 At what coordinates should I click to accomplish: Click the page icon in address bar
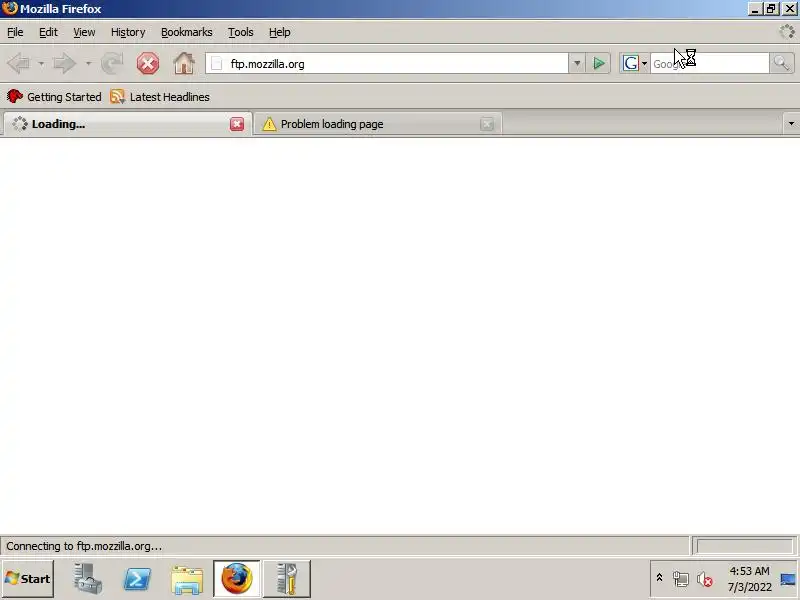tap(217, 64)
